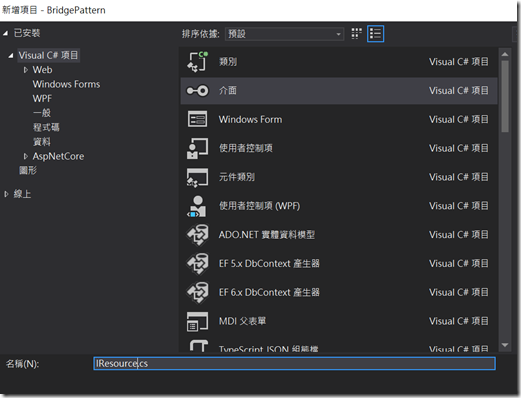This screenshot has width=521, height=398.
Task: Collapse the 已安裝 installed section
Action: pos(5,33)
